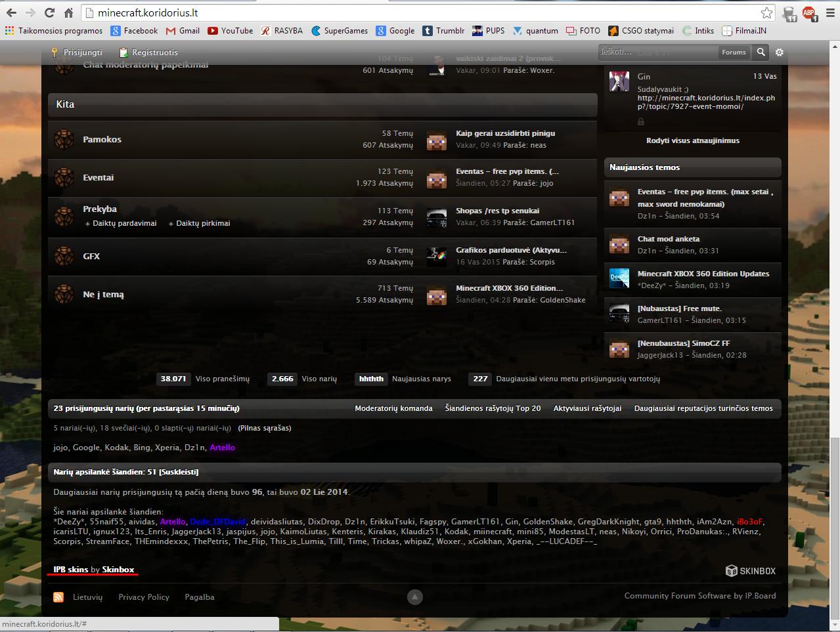Click Rodyti visus atnaujinimus link
The width and height of the screenshot is (840, 632).
coord(693,140)
